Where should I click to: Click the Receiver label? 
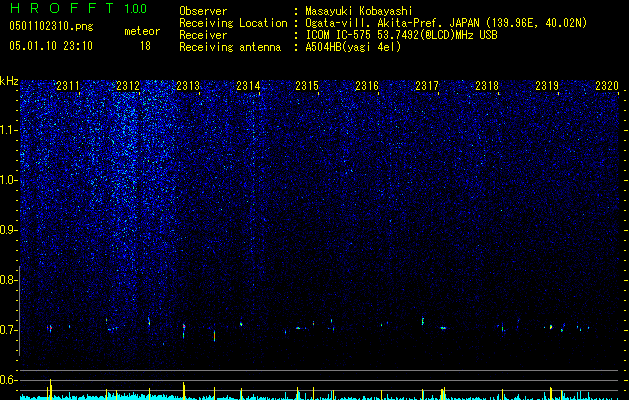[203, 35]
